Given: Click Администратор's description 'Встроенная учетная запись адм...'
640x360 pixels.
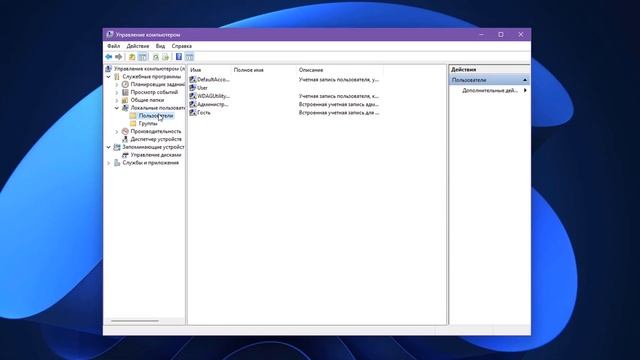Looking at the screenshot, I should pyautogui.click(x=338, y=104).
